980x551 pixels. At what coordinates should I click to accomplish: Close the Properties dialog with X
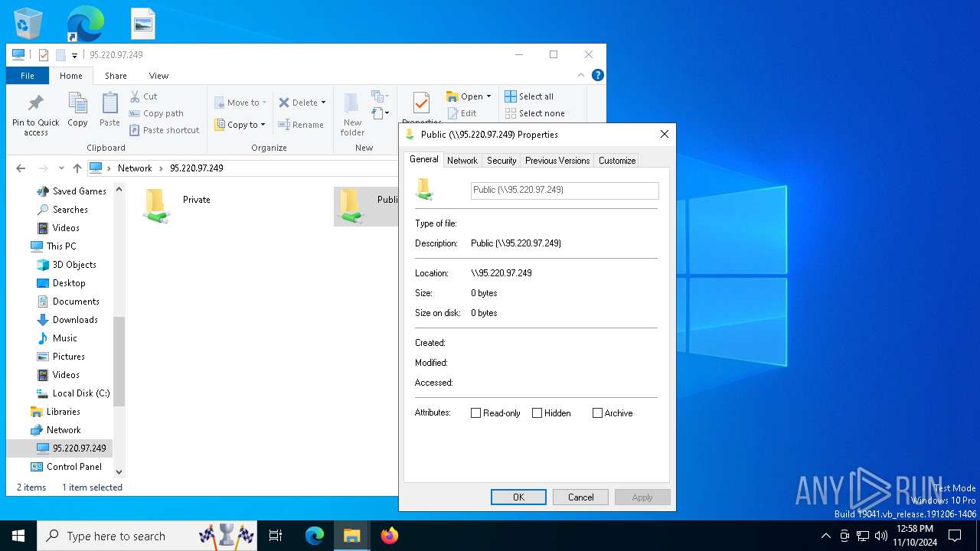click(x=664, y=134)
